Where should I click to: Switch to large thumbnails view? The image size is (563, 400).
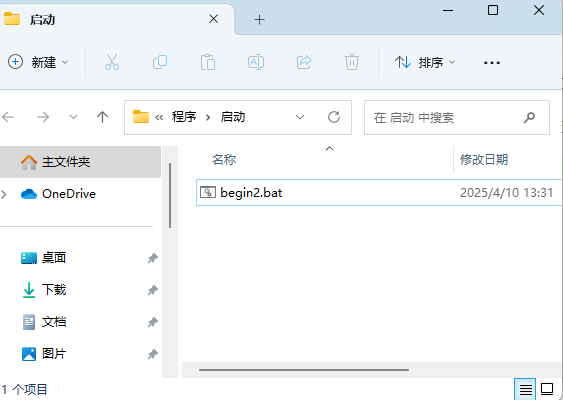point(547,389)
